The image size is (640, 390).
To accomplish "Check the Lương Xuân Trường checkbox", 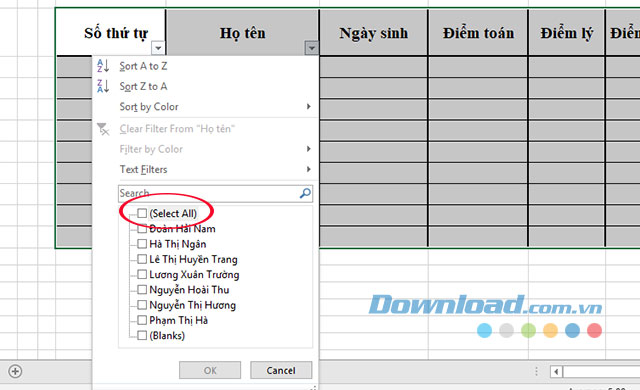I will pos(142,274).
